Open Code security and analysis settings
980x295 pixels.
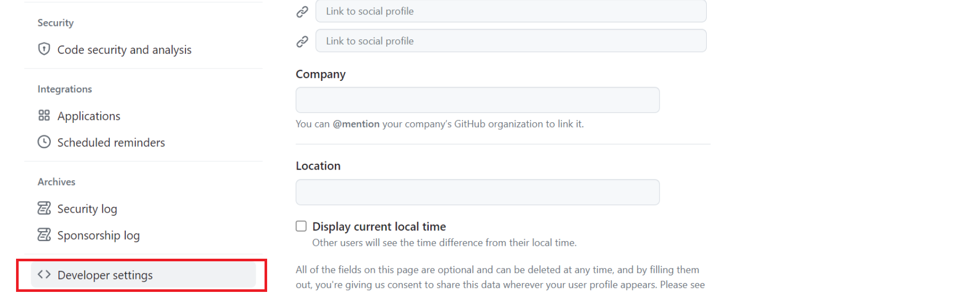(124, 50)
